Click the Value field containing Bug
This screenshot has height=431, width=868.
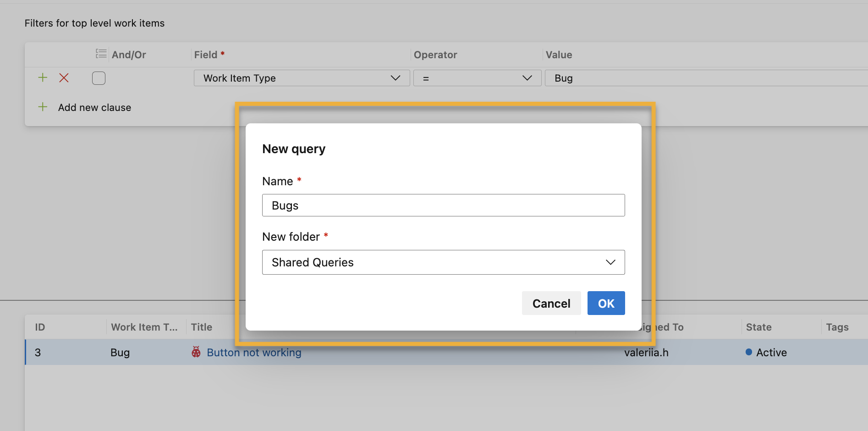pos(706,78)
